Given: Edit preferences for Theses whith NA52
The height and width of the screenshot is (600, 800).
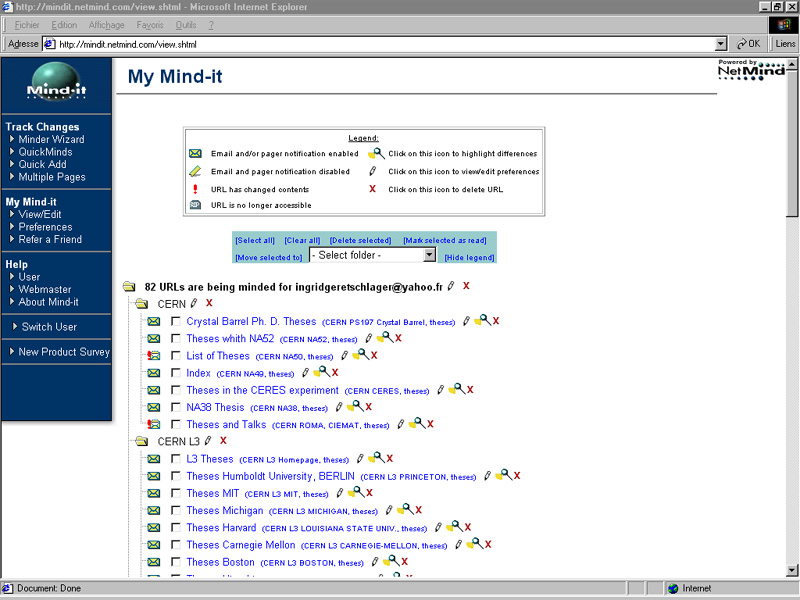Looking at the screenshot, I should 368,338.
